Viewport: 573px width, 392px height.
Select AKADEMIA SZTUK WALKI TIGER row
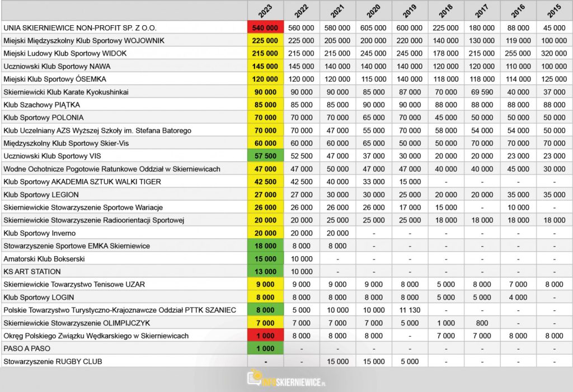[82, 182]
